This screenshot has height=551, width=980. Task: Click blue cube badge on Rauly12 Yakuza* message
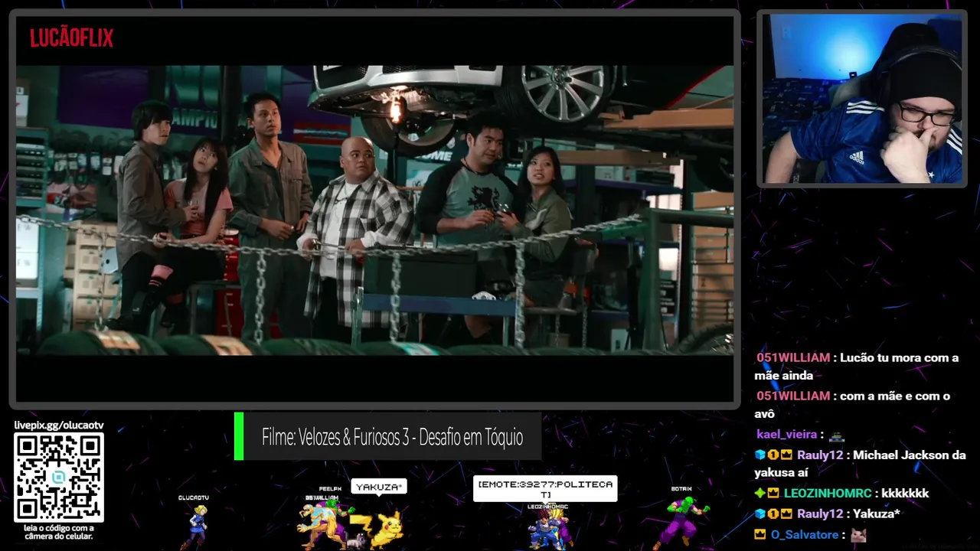[759, 514]
